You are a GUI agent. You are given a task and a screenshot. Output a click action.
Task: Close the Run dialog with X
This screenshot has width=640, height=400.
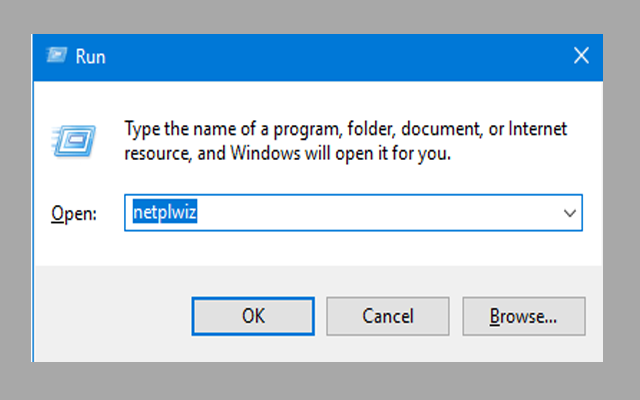click(580, 57)
